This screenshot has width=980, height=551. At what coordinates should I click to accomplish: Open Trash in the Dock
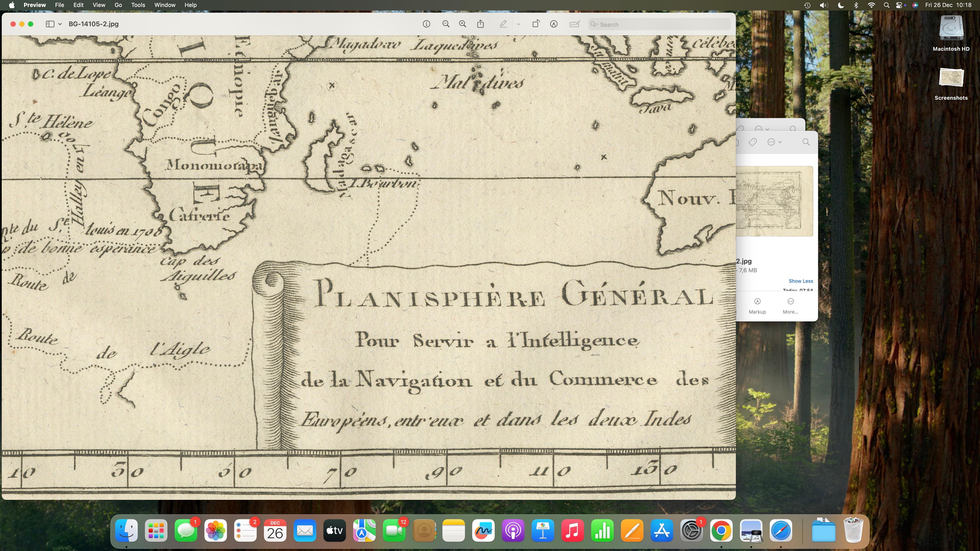click(x=853, y=530)
